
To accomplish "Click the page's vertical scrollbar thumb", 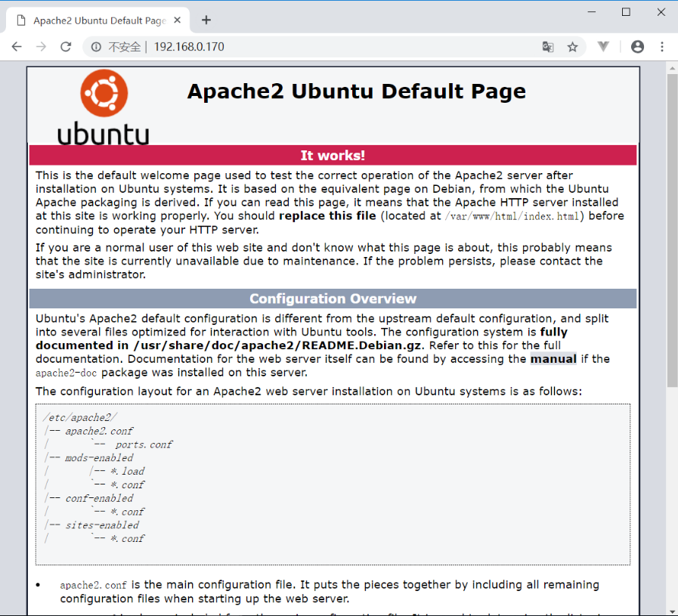I will click(x=672, y=231).
